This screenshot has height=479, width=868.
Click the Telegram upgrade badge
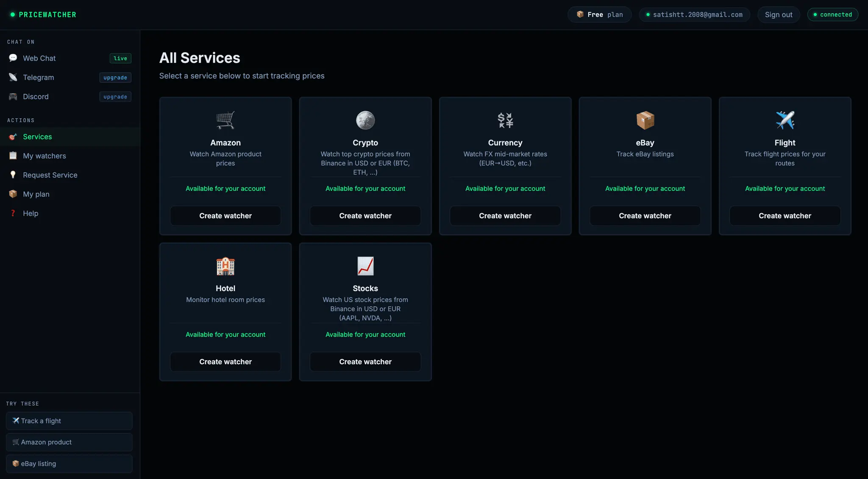(115, 78)
